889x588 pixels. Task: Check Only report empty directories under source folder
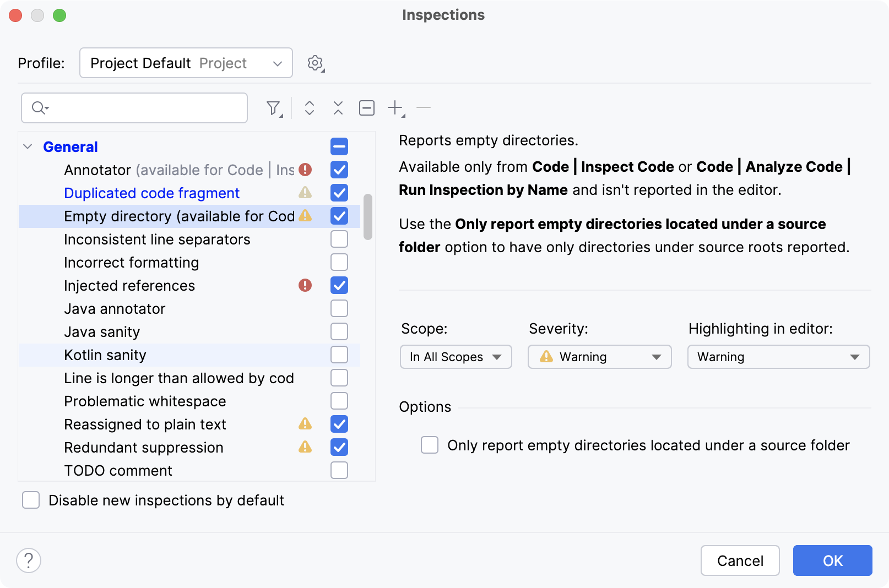tap(429, 445)
